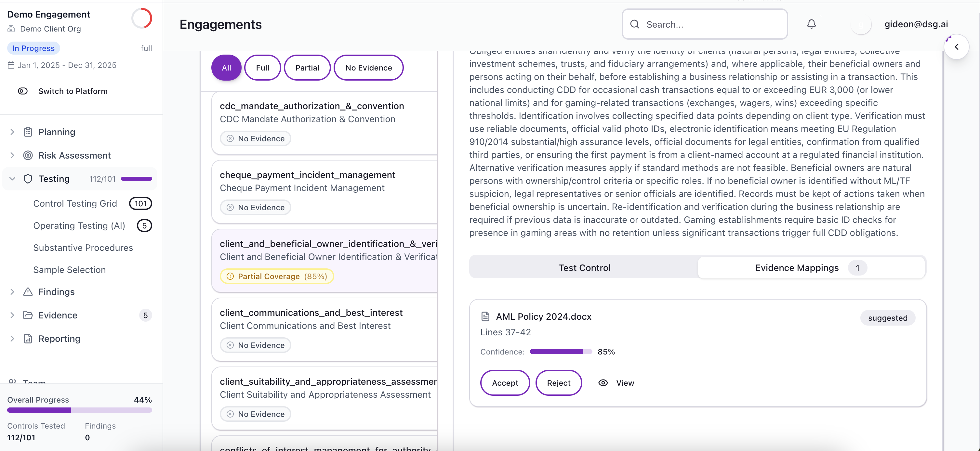Click the Lines 37-42 text

(505, 332)
